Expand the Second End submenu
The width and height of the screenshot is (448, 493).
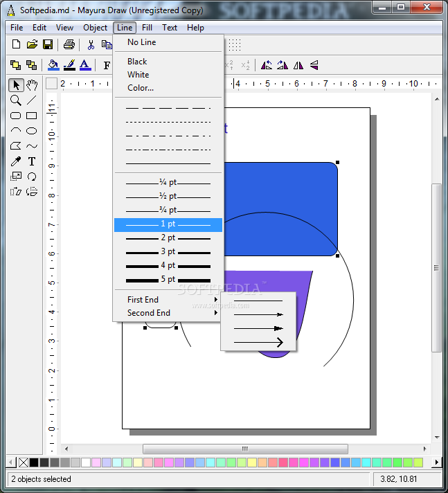point(168,313)
